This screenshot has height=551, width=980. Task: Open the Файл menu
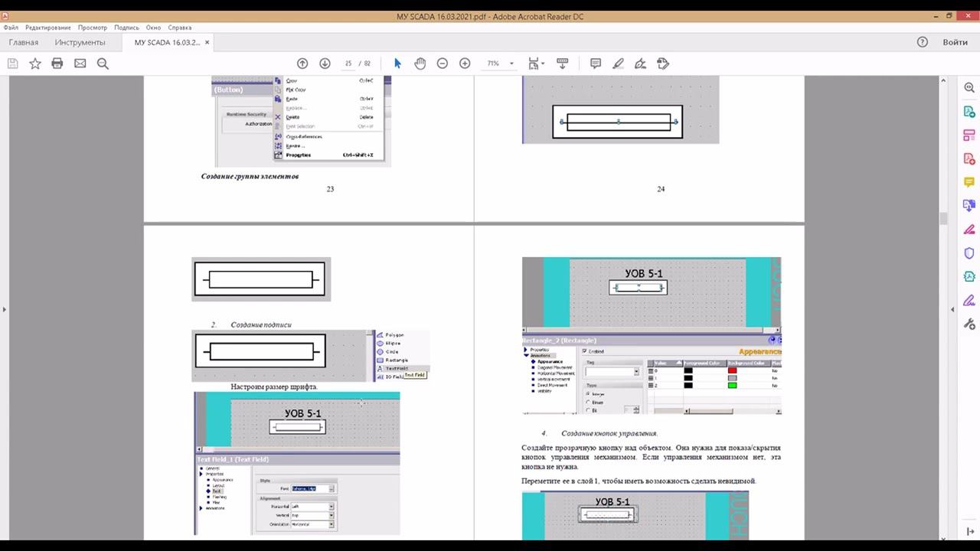tap(11, 28)
